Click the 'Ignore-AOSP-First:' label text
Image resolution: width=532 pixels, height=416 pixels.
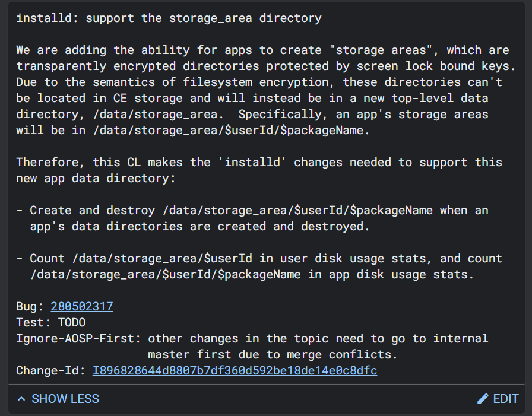78,338
